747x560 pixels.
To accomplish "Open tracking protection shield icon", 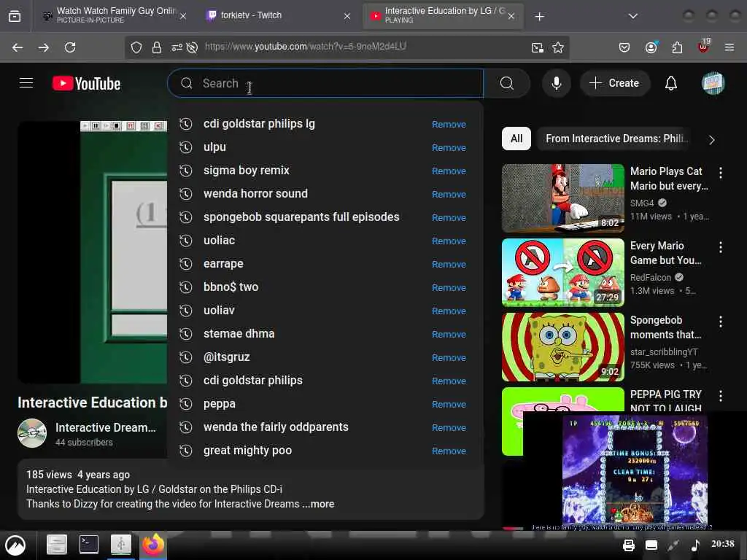I will tap(136, 47).
